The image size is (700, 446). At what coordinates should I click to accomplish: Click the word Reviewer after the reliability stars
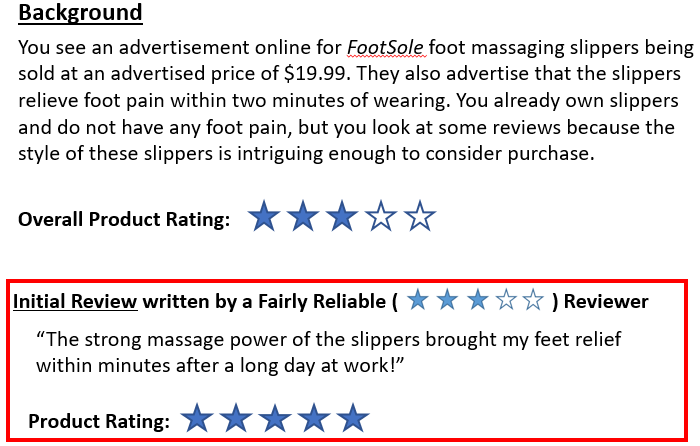point(606,301)
